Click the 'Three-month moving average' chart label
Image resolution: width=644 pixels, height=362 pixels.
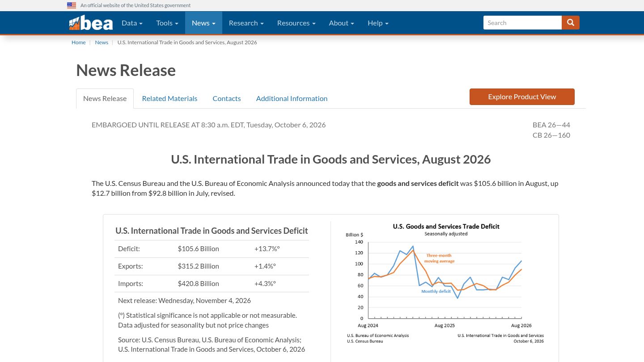pos(439,258)
